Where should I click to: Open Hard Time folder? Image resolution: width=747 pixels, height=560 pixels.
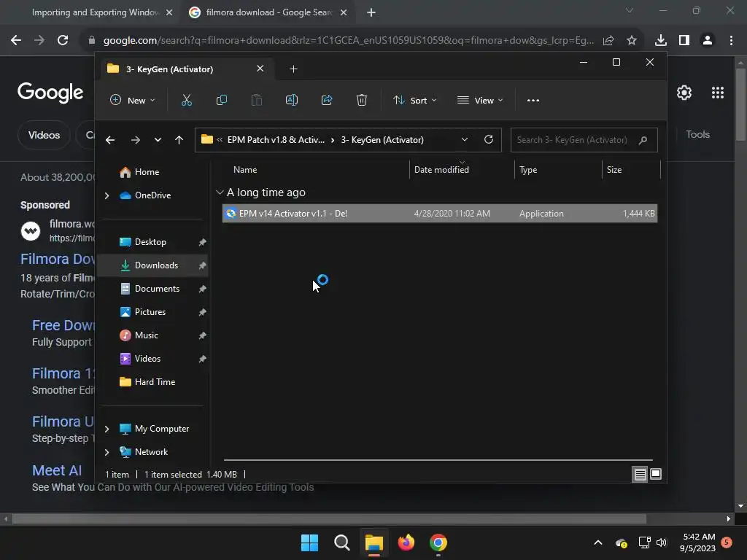pos(155,382)
